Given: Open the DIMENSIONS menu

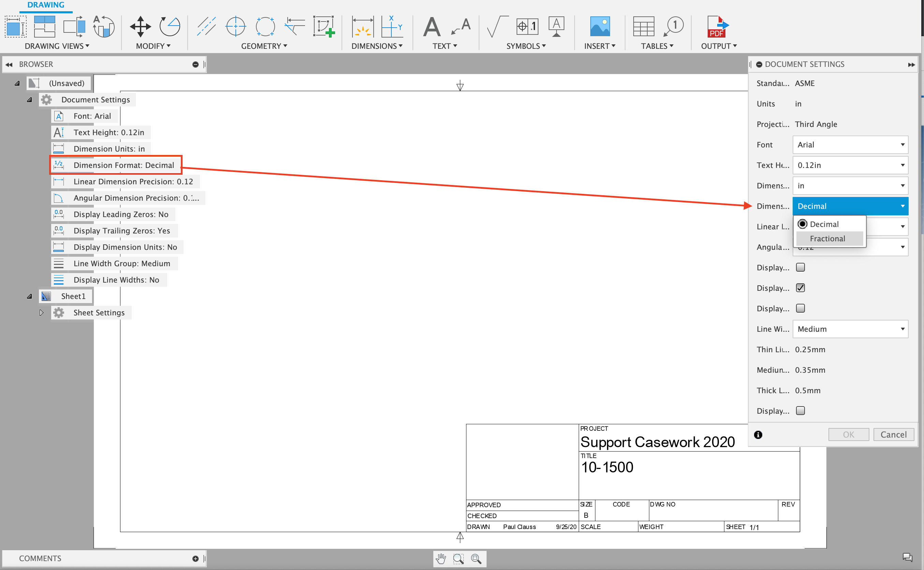Looking at the screenshot, I should click(x=377, y=46).
